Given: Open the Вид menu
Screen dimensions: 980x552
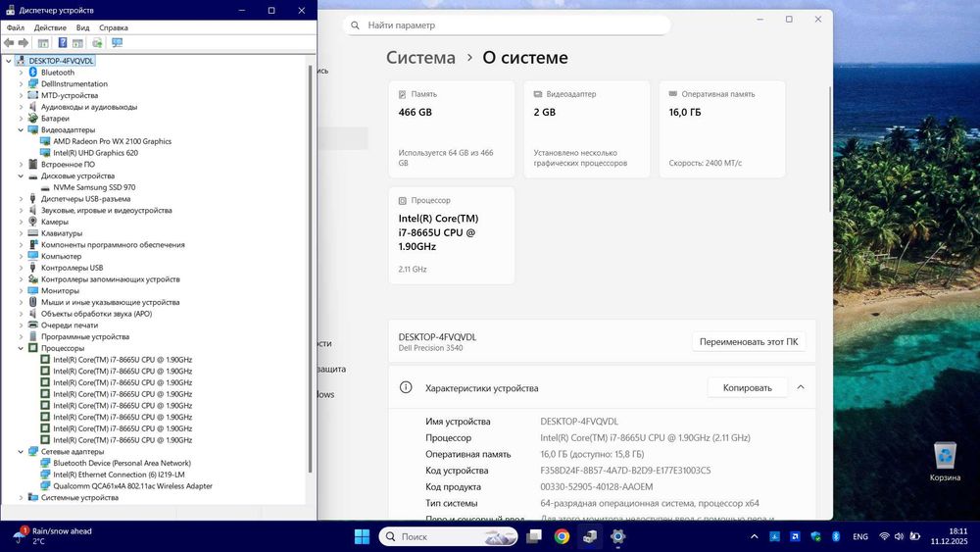Looking at the screenshot, I should tap(83, 27).
